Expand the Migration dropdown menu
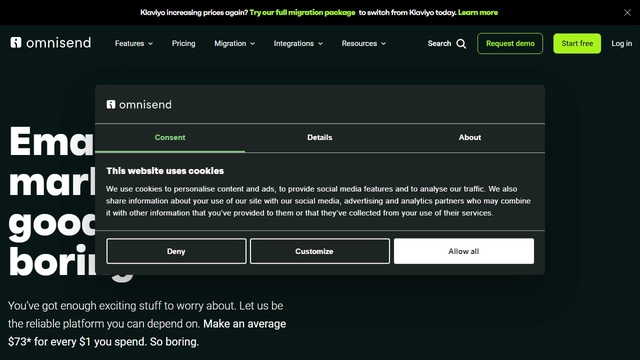The width and height of the screenshot is (640, 360). click(235, 43)
